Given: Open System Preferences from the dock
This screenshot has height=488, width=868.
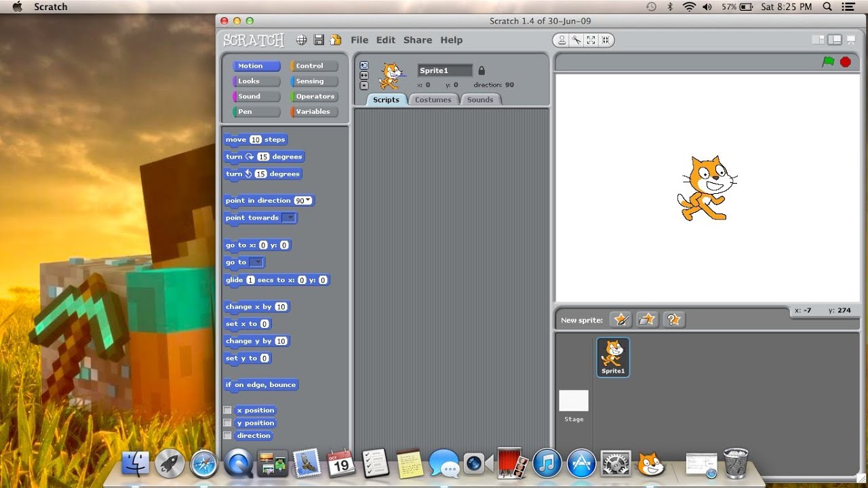Looking at the screenshot, I should point(616,464).
